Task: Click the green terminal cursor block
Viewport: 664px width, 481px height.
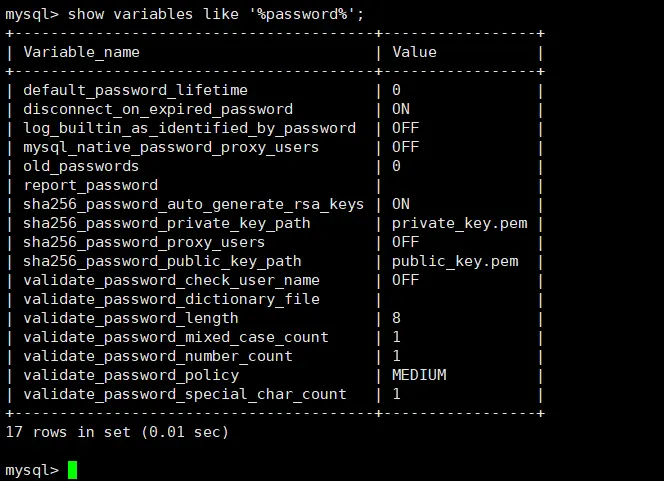Action: (72, 470)
